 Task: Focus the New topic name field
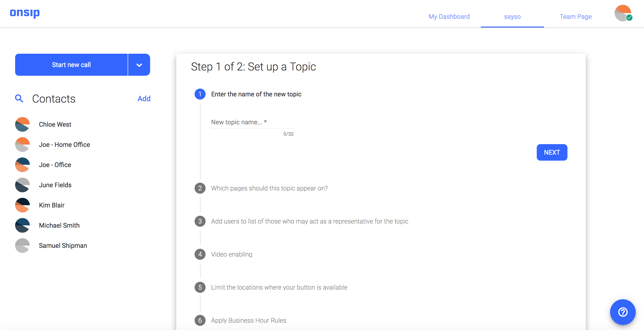point(252,122)
